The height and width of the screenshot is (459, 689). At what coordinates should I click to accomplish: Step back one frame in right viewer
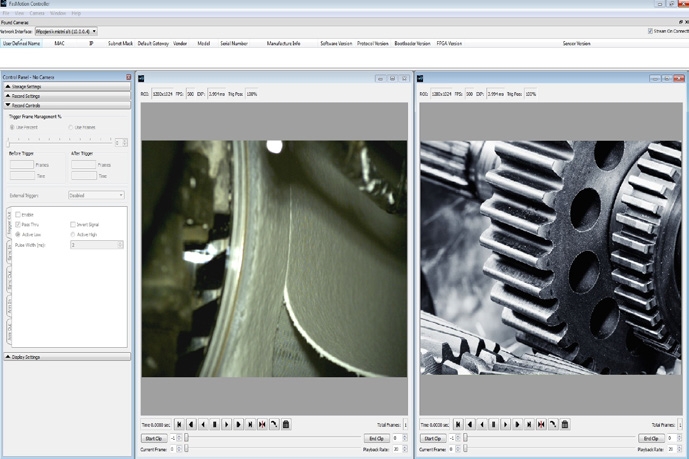482,424
